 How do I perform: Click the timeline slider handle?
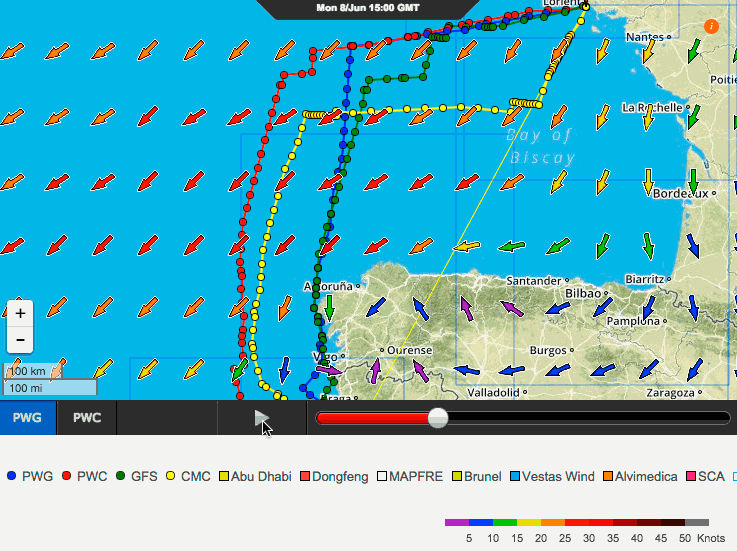tap(438, 417)
